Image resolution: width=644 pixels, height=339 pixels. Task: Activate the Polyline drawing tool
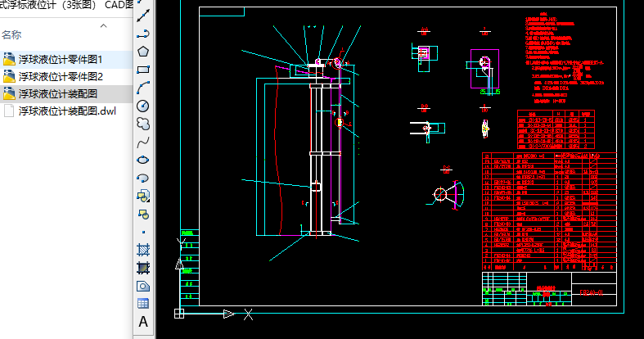coord(143,34)
